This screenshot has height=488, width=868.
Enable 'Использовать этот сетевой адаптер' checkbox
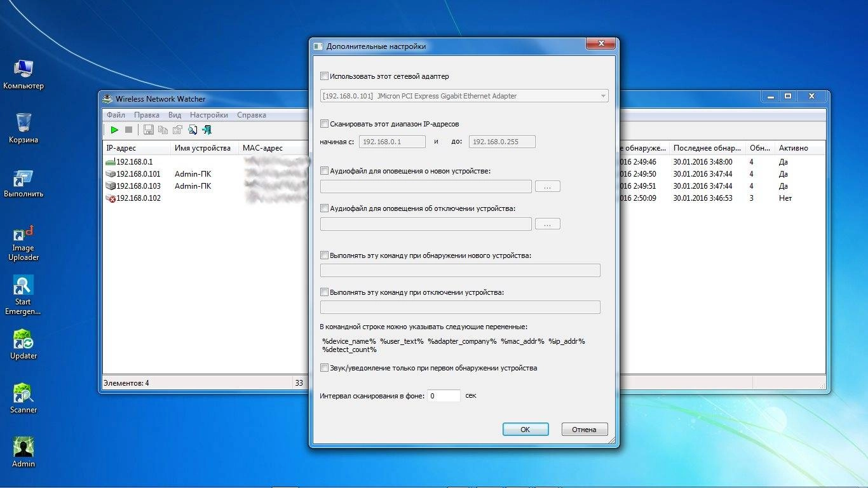(325, 76)
